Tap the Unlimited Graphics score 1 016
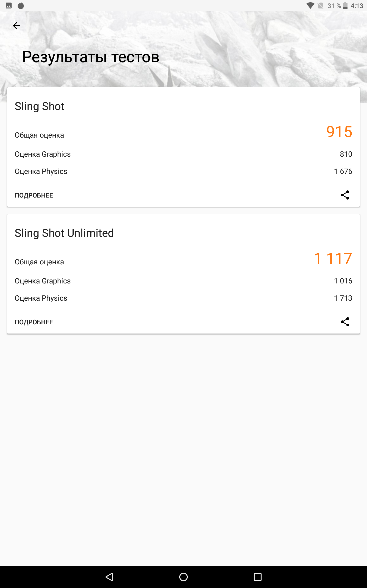 (x=343, y=281)
